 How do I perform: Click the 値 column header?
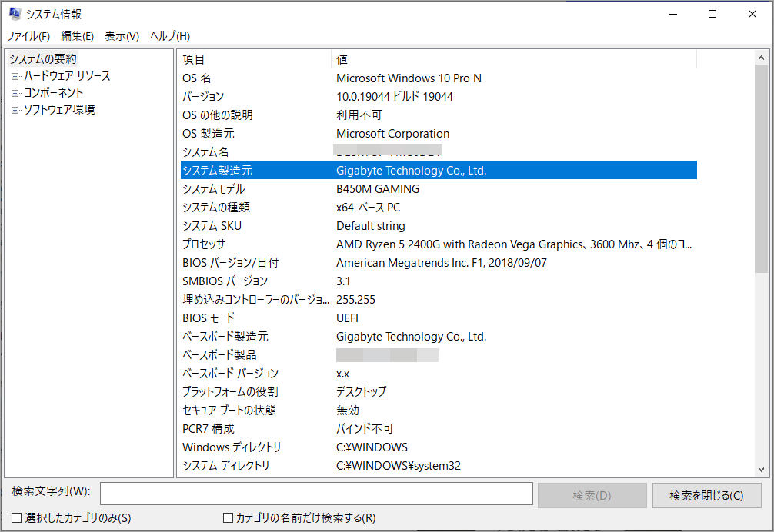(514, 60)
